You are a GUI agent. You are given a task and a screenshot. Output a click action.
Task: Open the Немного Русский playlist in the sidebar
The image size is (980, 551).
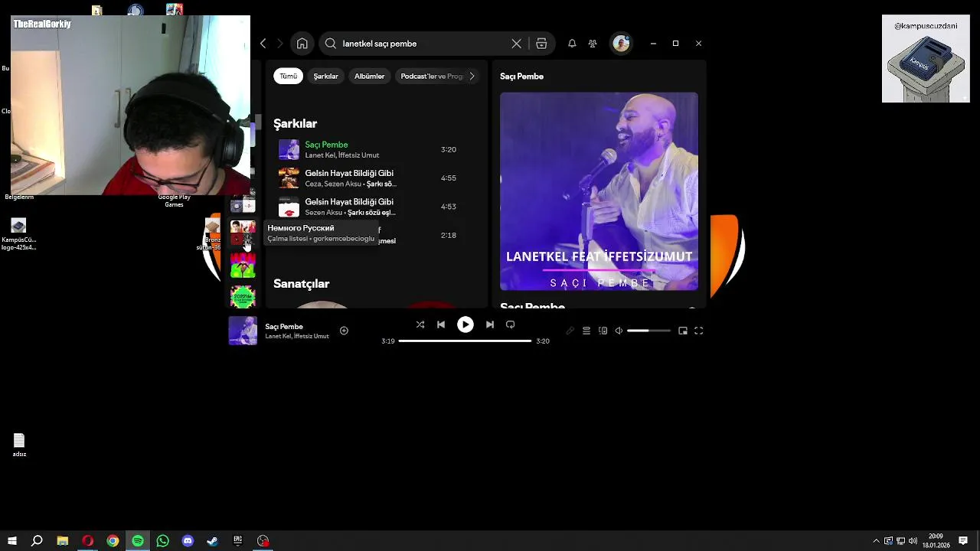tap(243, 233)
